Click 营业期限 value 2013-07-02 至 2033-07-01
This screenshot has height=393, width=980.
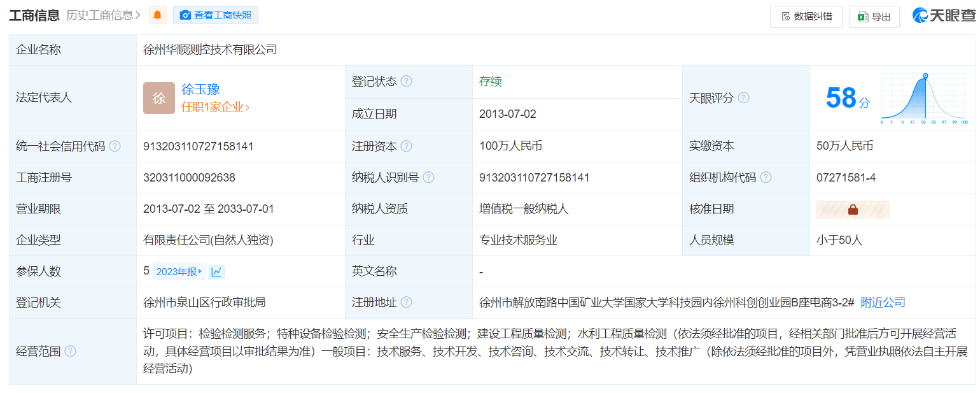tap(209, 209)
